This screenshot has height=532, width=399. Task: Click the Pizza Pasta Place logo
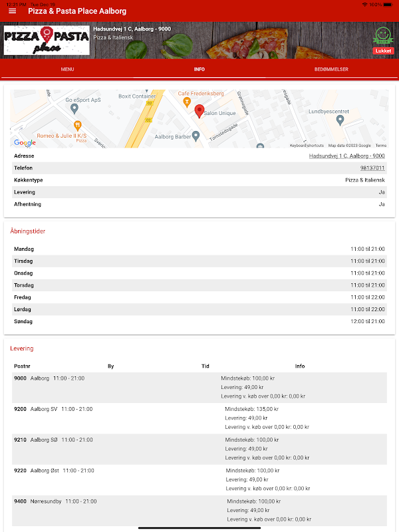47,40
